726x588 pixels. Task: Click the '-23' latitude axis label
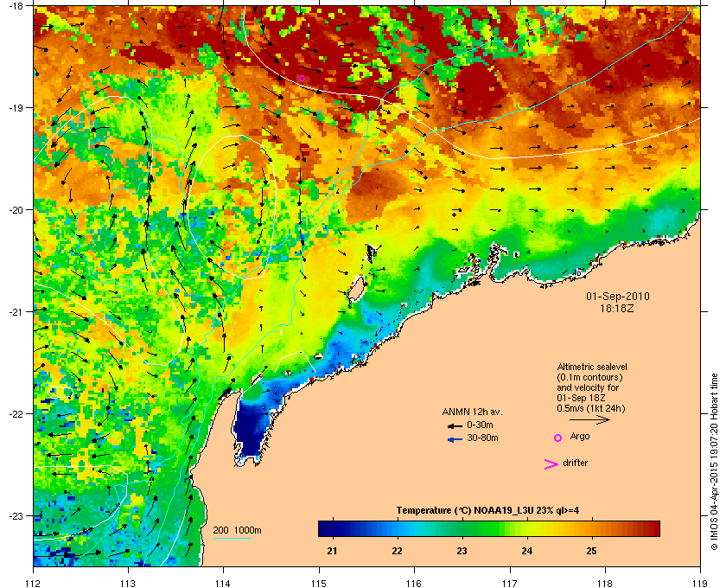pyautogui.click(x=16, y=515)
